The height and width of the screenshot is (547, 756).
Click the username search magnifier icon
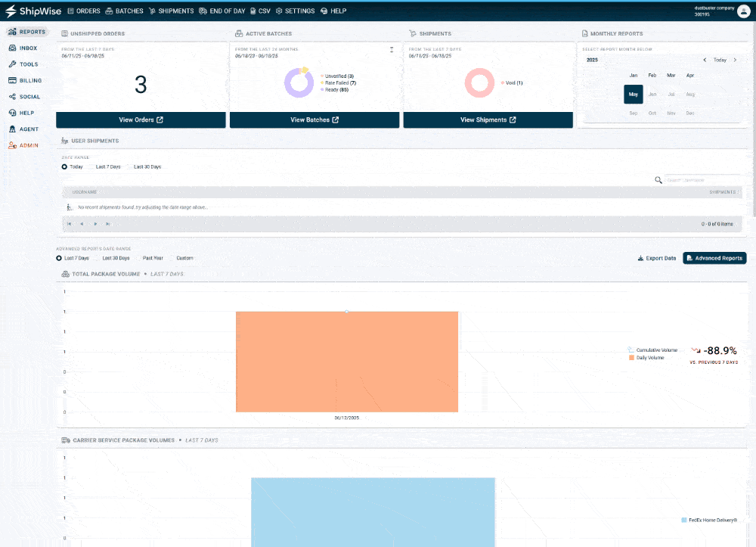(x=658, y=180)
